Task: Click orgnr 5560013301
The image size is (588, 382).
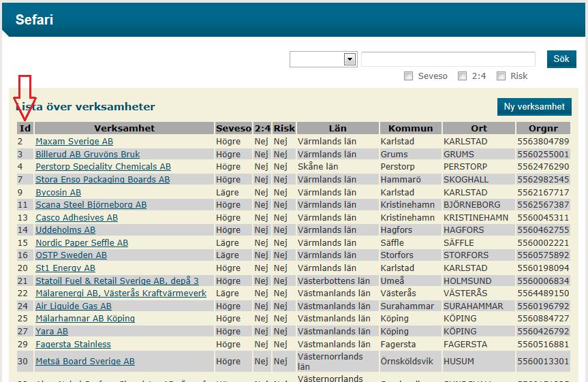Action: click(x=544, y=362)
